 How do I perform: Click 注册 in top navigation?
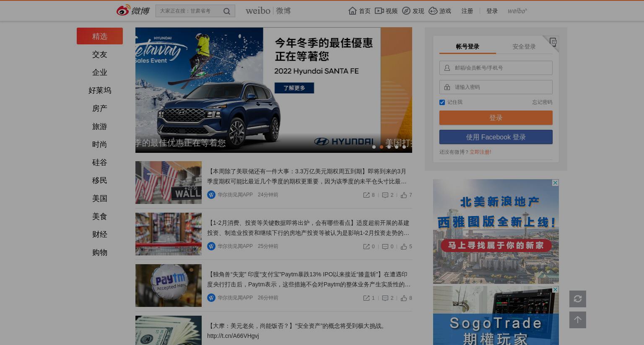[467, 11]
